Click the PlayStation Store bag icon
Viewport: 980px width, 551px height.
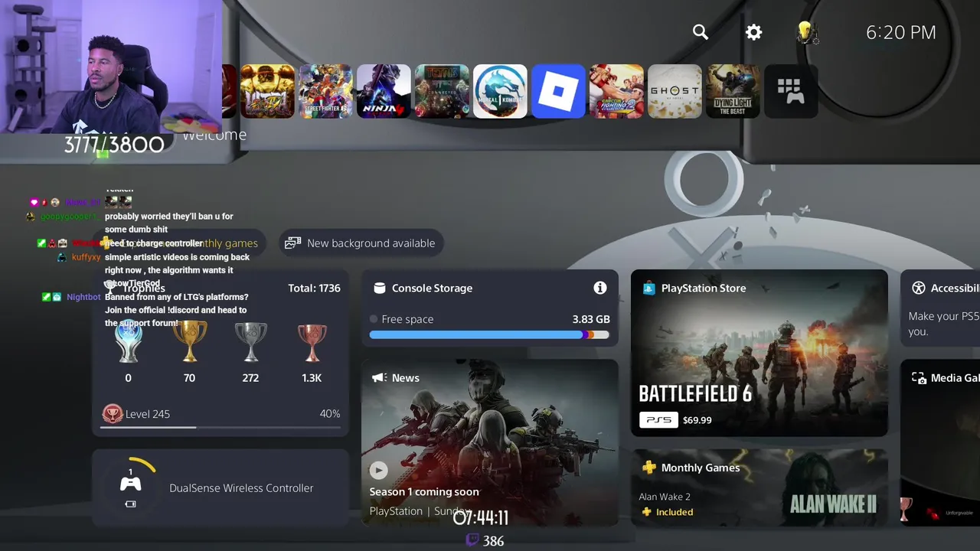click(x=648, y=288)
